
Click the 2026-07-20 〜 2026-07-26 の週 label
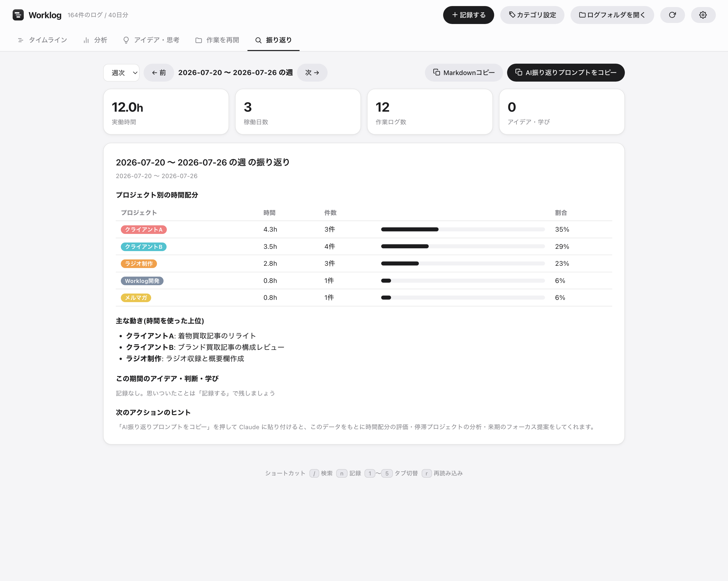click(x=235, y=72)
